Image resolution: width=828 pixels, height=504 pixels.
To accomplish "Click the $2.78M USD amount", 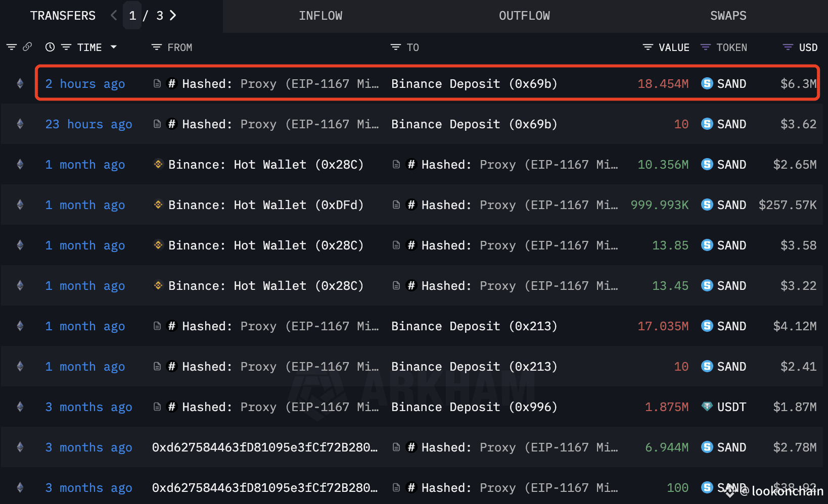I will click(x=795, y=447).
